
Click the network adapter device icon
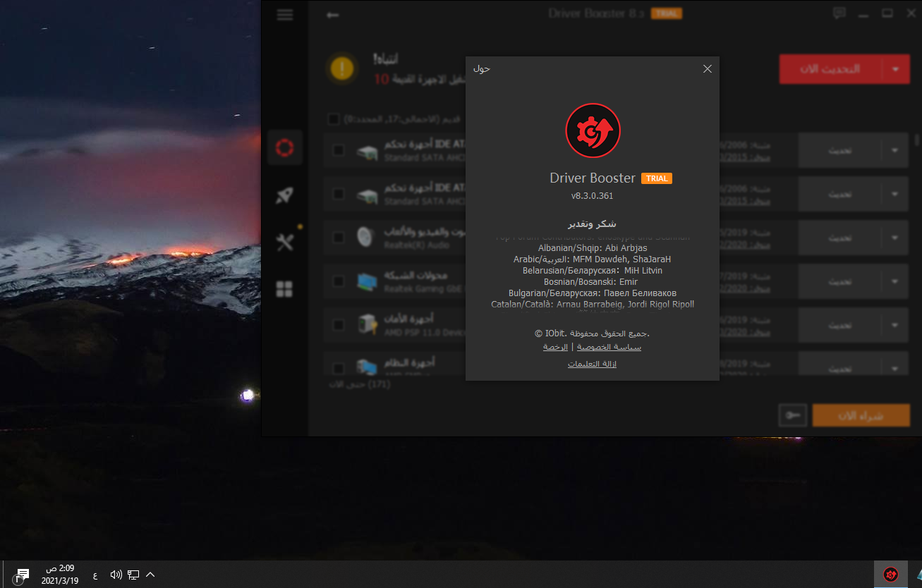tap(366, 281)
